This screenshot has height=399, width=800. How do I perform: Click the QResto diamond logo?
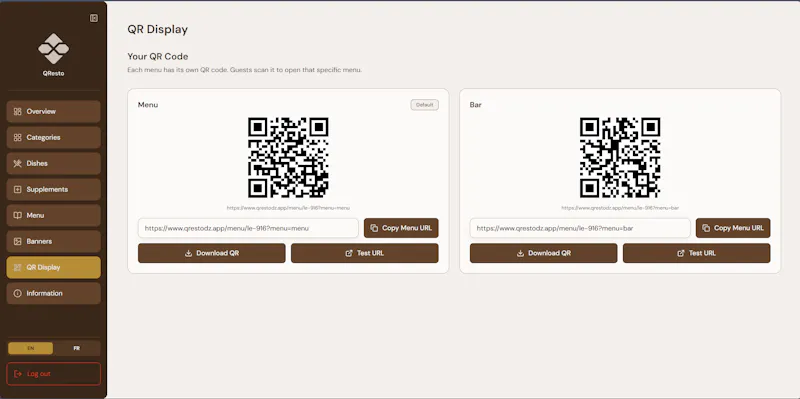pyautogui.click(x=54, y=49)
